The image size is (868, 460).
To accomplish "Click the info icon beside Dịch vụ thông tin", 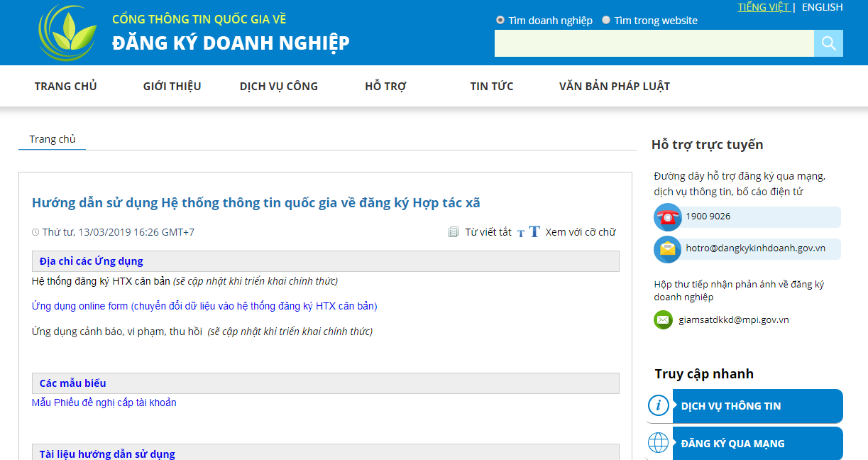I will point(659,405).
